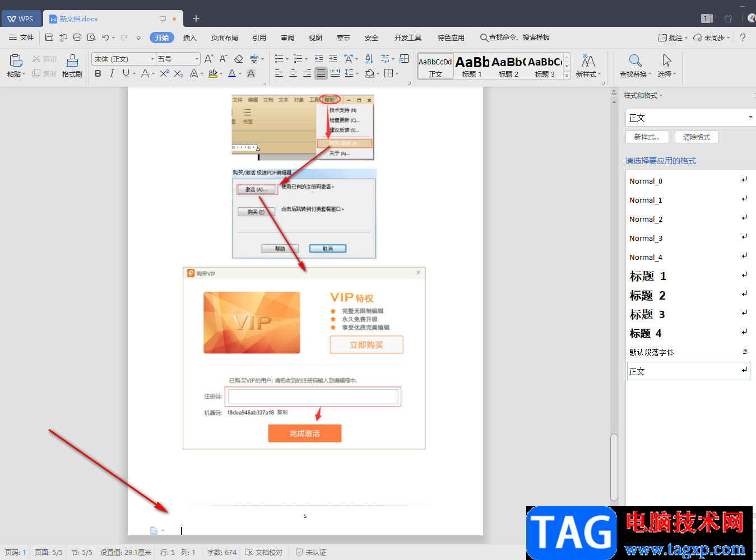Switch to the 视图 tab
756x560 pixels.
(x=316, y=38)
